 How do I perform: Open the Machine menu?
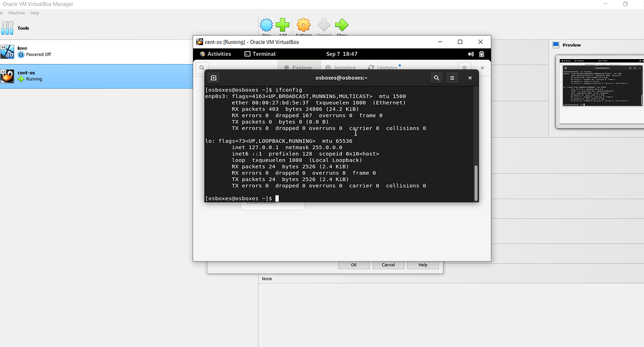(x=16, y=13)
